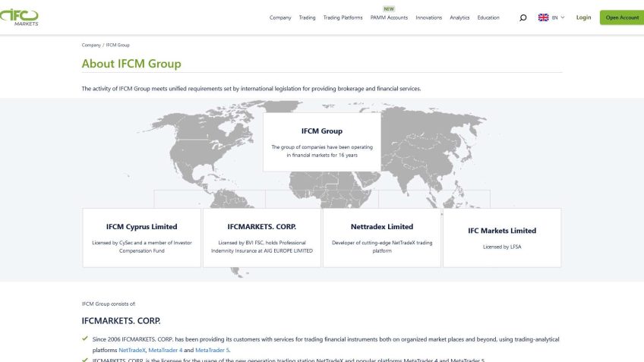This screenshot has width=644, height=362.
Task: Open the Trading menu
Action: (307, 17)
